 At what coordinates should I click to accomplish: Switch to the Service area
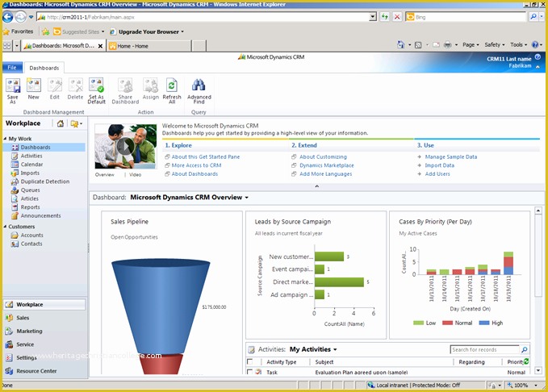pyautogui.click(x=25, y=344)
